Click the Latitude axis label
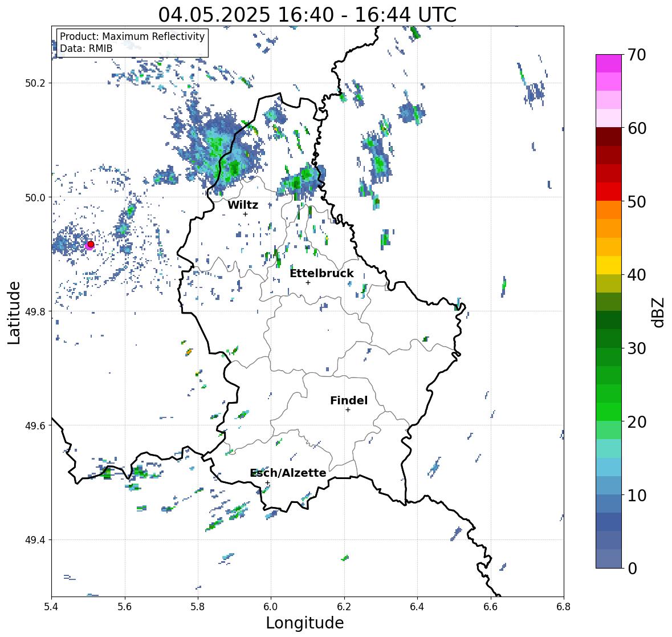Viewport: 672px width, 637px height. pyautogui.click(x=14, y=313)
